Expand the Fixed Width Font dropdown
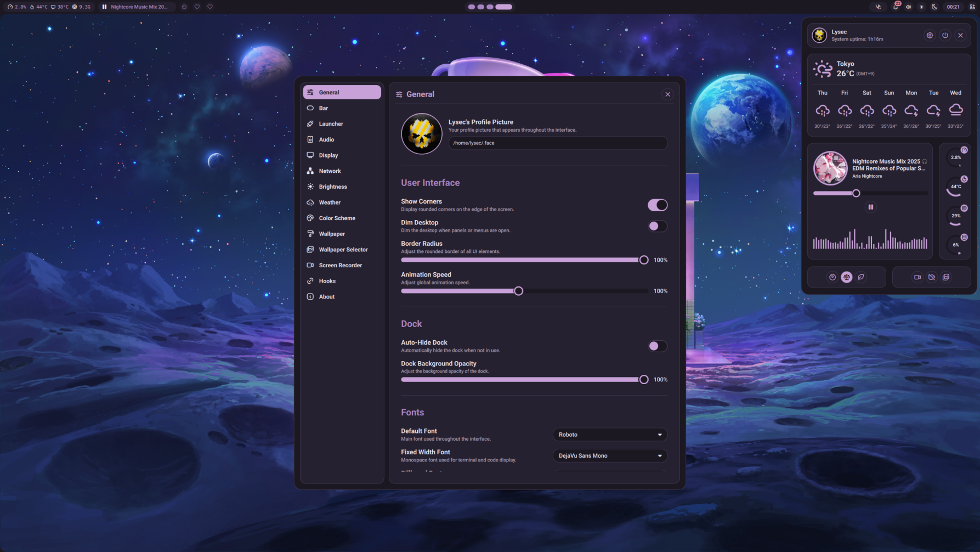Image resolution: width=980 pixels, height=552 pixels. [x=610, y=456]
